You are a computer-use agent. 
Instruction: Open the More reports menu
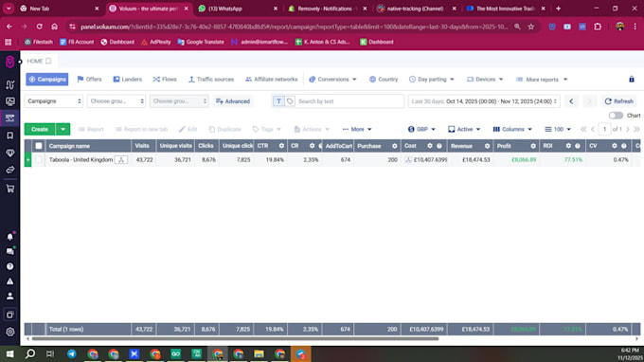click(542, 80)
